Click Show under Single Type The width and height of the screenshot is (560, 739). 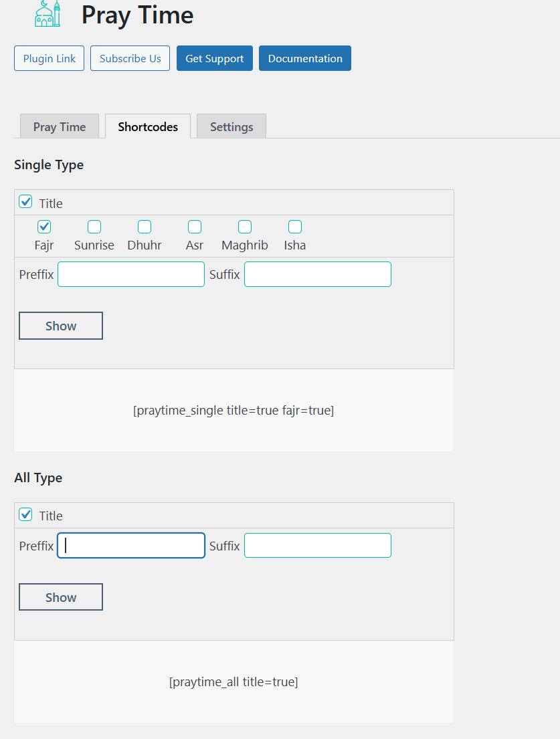tap(61, 326)
